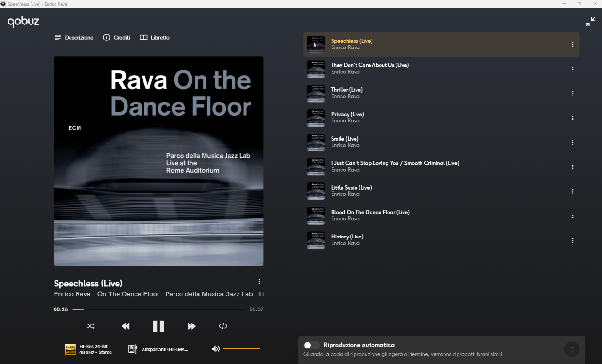Open more options for History (Live)
Screen dimensions: 602x364
pyautogui.click(x=572, y=240)
